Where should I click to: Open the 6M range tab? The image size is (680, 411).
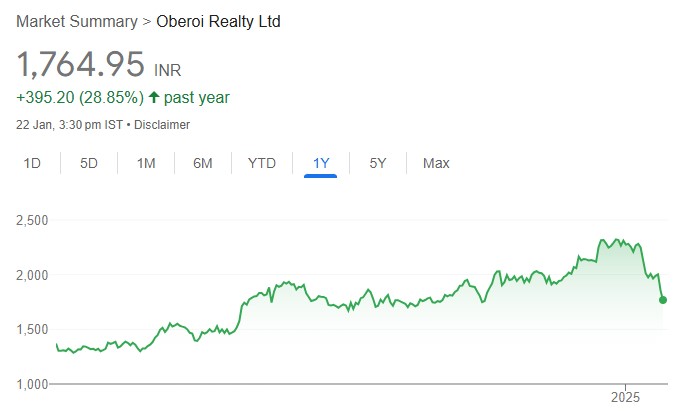pos(203,163)
